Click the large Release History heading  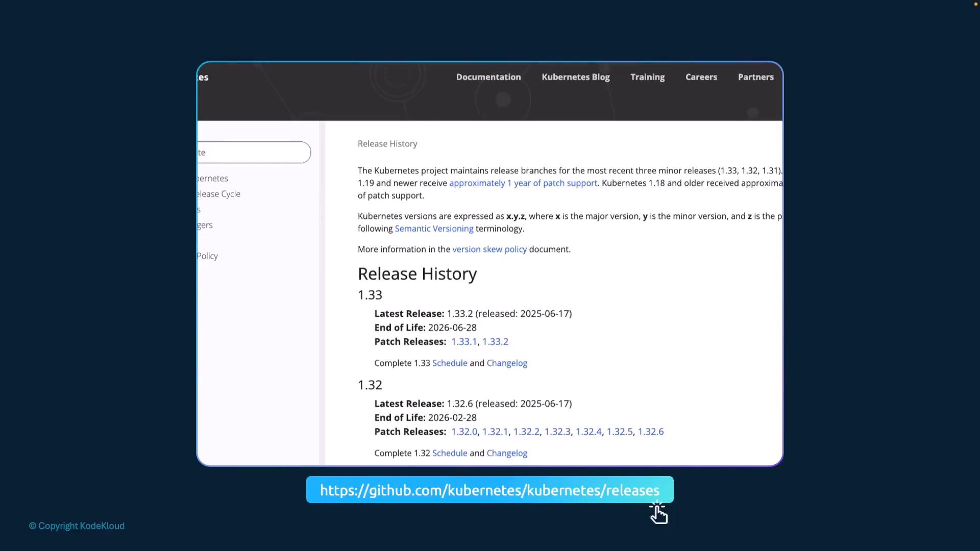click(418, 274)
